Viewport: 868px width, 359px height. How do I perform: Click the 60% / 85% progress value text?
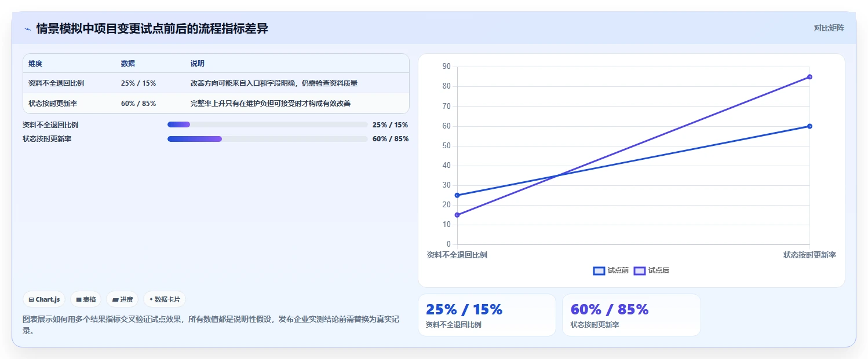tap(391, 139)
